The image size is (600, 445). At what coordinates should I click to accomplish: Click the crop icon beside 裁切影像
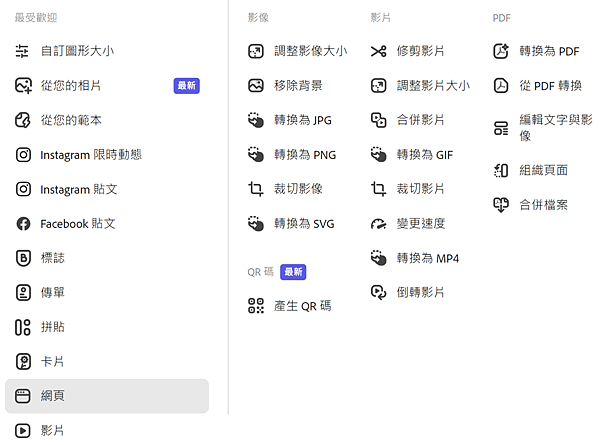pyautogui.click(x=256, y=189)
